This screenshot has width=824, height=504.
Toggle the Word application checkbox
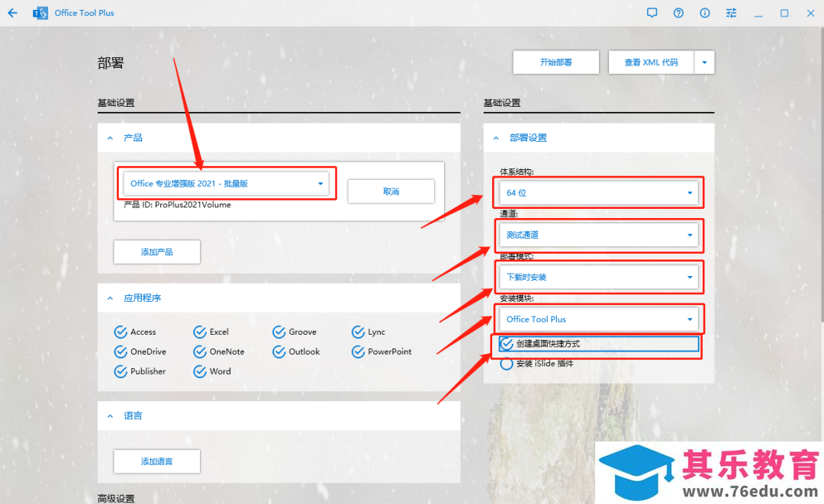(200, 371)
